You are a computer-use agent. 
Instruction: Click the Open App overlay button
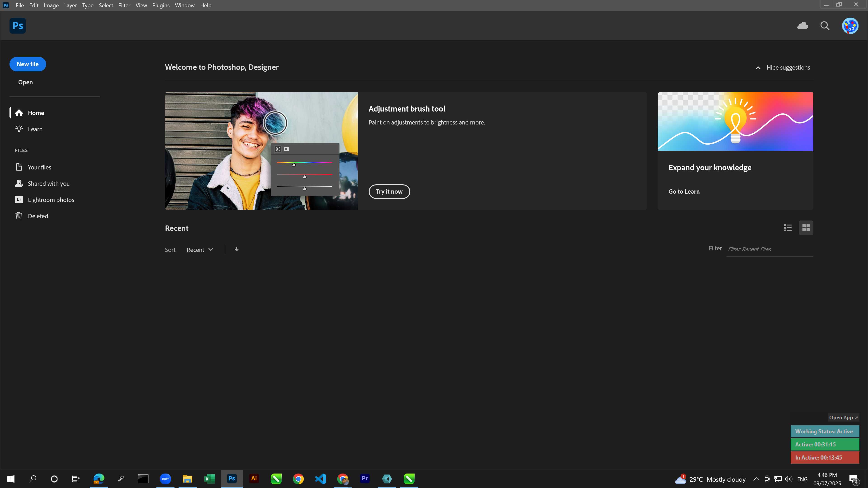pos(843,418)
